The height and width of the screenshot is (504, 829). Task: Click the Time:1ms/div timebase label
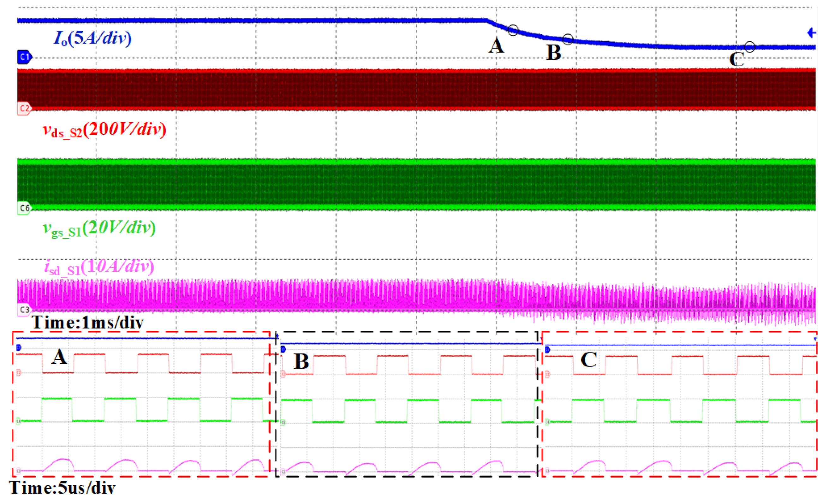point(87,322)
